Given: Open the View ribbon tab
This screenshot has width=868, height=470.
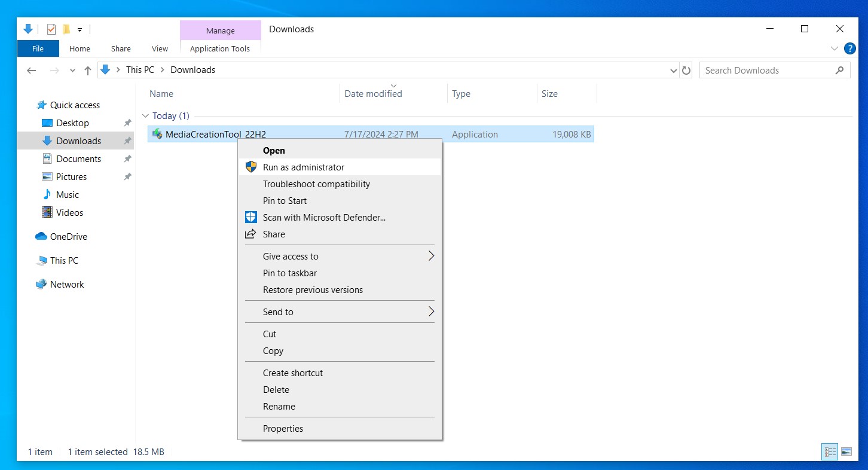Looking at the screenshot, I should pos(160,49).
